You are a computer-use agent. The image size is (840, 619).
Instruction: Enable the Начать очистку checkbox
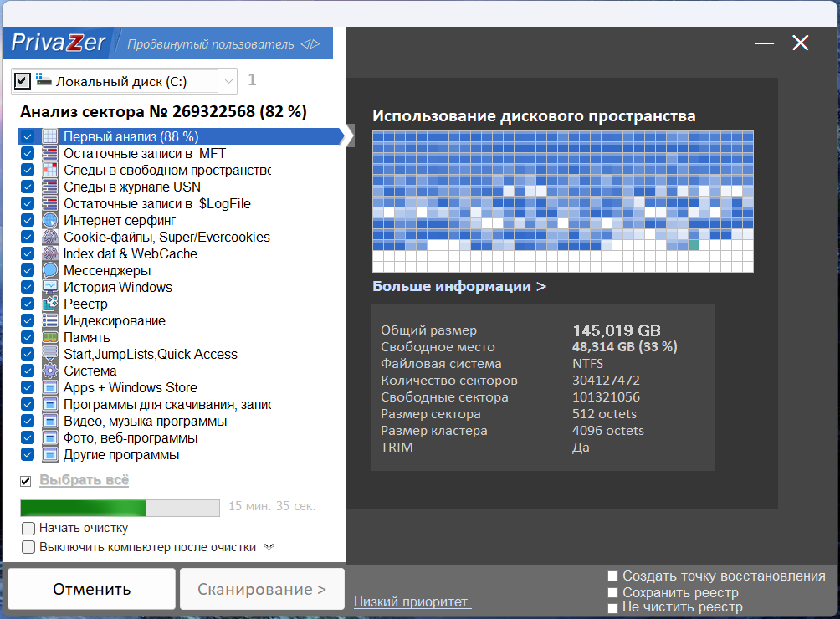point(28,529)
